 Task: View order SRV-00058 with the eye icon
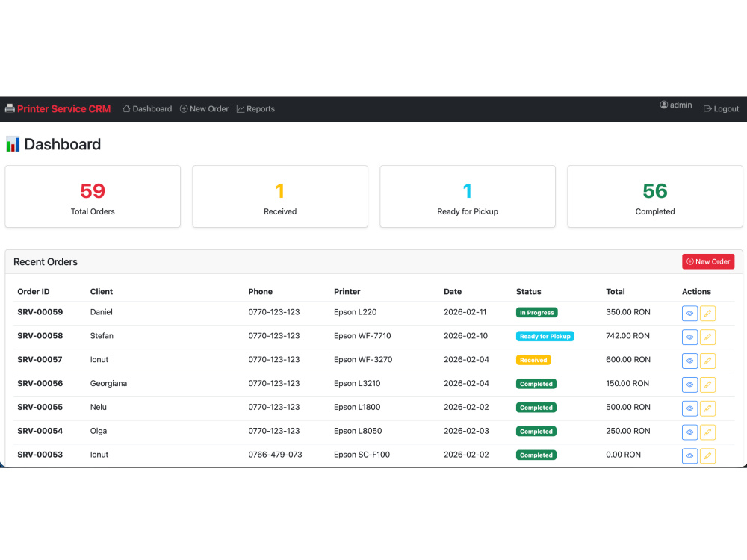coord(689,337)
